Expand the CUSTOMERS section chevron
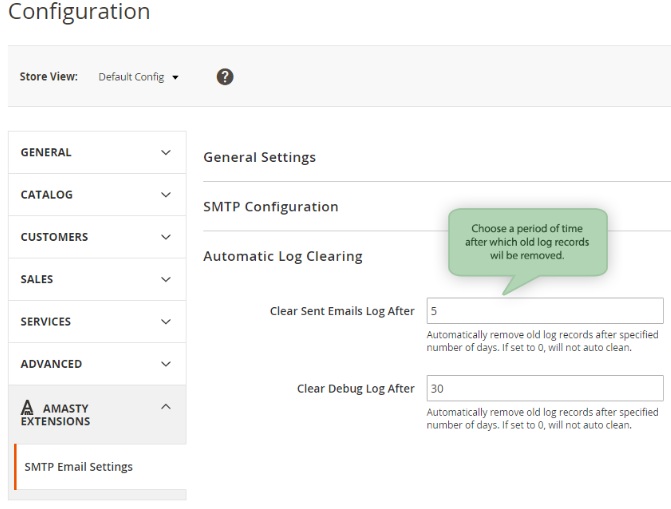671x509 pixels. (x=166, y=237)
